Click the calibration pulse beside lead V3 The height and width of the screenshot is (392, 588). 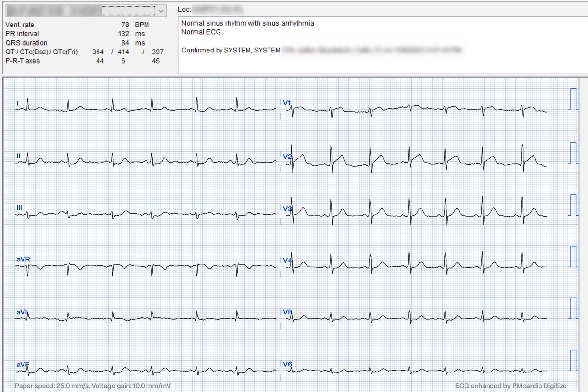point(574,205)
